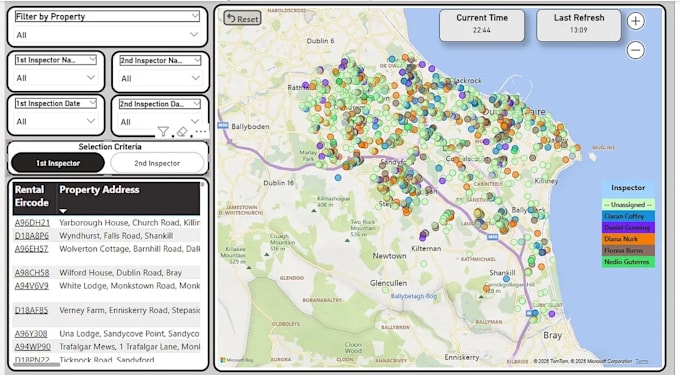
Task: Click the Current Time card
Action: coord(482,25)
